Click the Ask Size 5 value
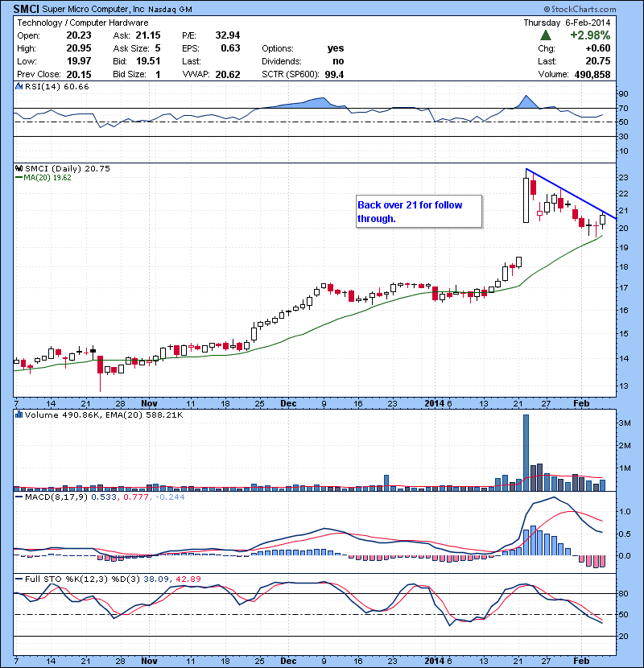The height and width of the screenshot is (668, 644). pos(158,48)
